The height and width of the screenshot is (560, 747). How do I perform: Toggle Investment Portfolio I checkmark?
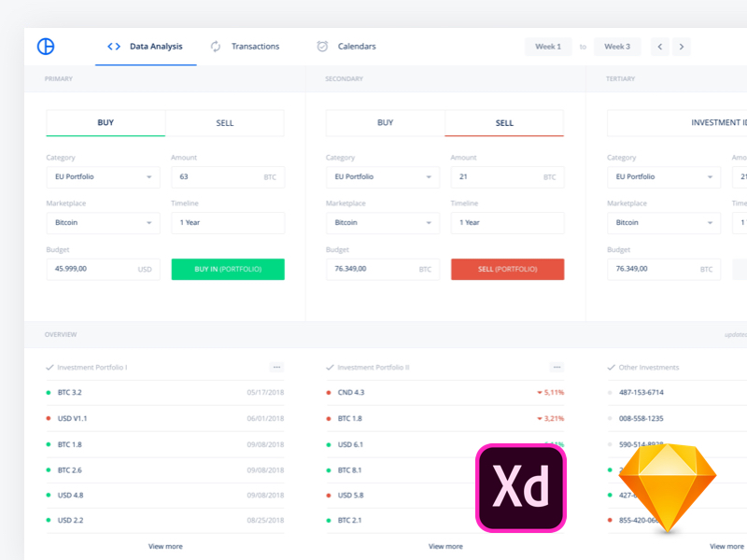point(49,368)
